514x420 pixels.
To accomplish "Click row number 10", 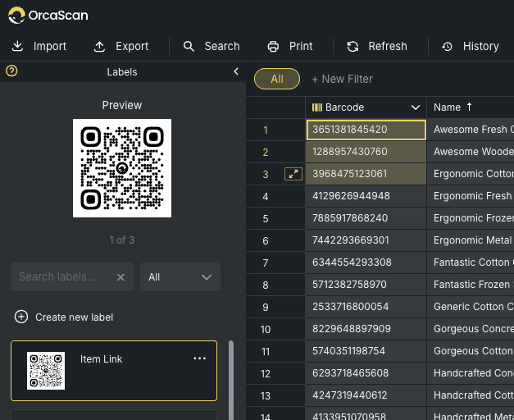I will [x=266, y=330].
